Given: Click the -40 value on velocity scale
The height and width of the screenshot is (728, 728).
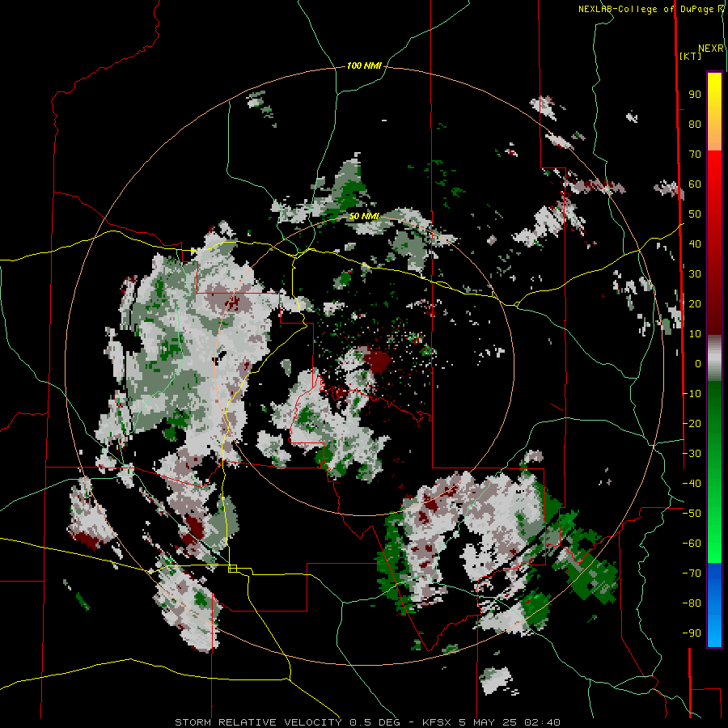Looking at the screenshot, I should point(692,484).
